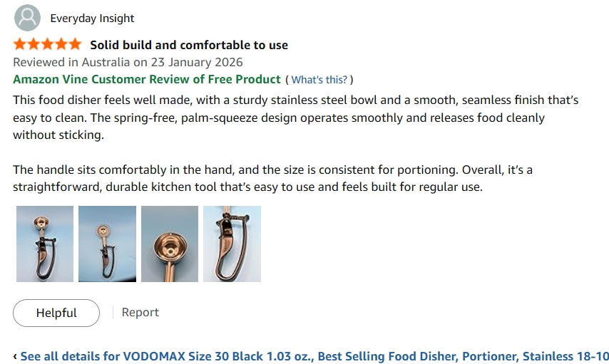
Task: Click the 'Reviewed in Australia' date line
Action: 128,62
